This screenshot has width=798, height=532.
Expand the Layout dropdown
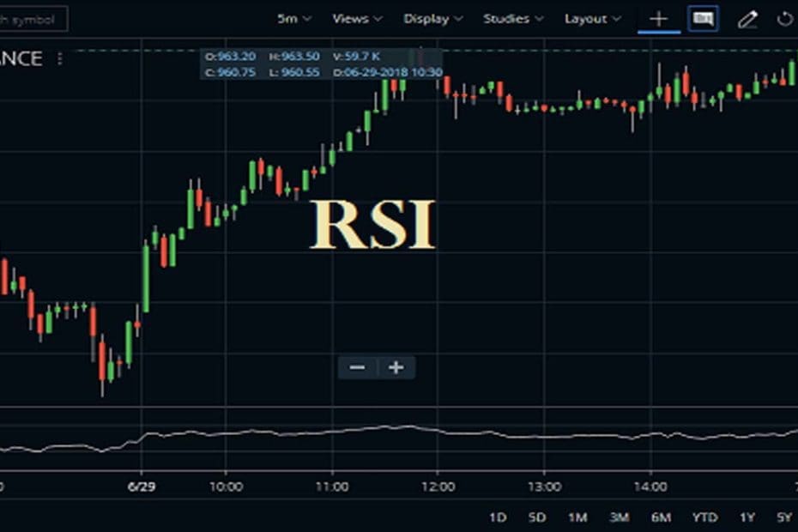point(593,19)
